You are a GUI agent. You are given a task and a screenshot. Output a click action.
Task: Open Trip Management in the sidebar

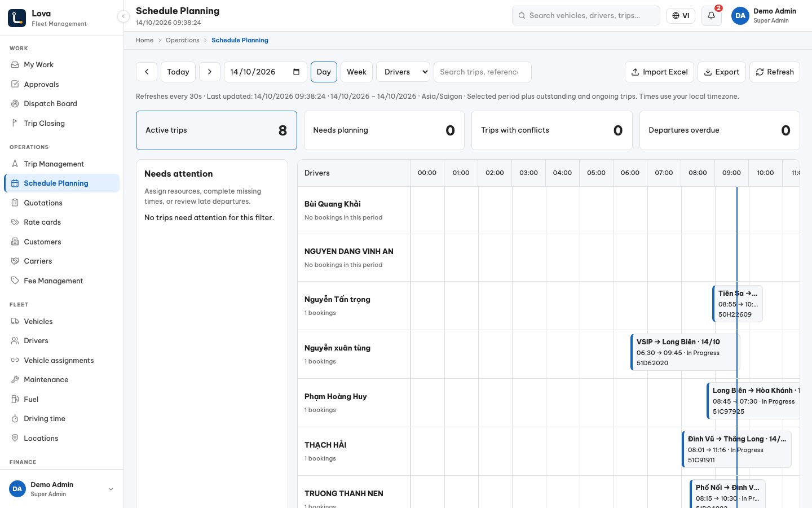[x=62, y=164]
